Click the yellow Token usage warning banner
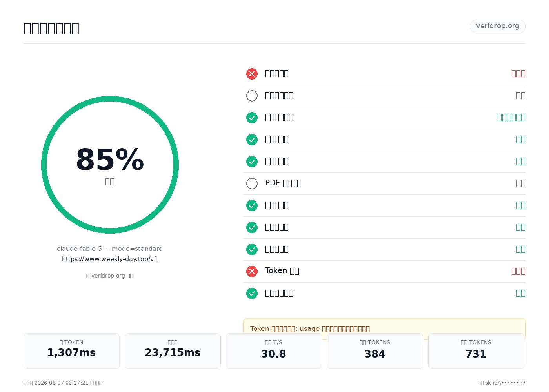 coord(384,328)
